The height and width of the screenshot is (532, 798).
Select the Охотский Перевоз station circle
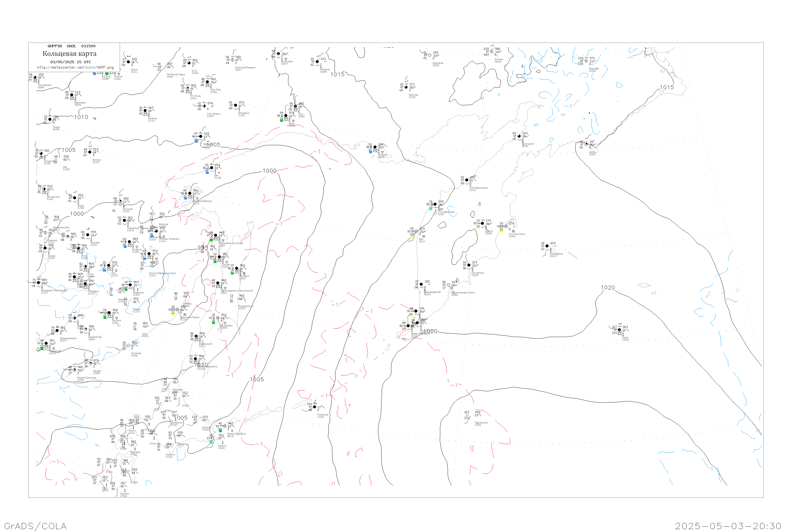[232, 60]
